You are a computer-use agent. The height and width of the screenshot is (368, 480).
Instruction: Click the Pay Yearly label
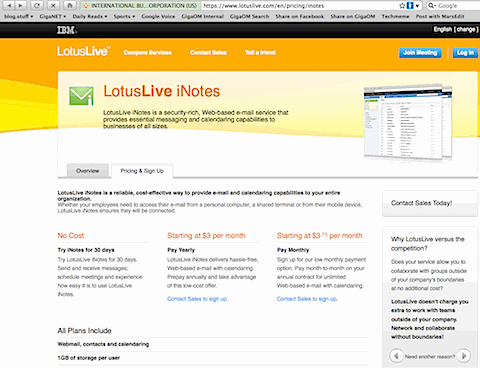(x=181, y=250)
